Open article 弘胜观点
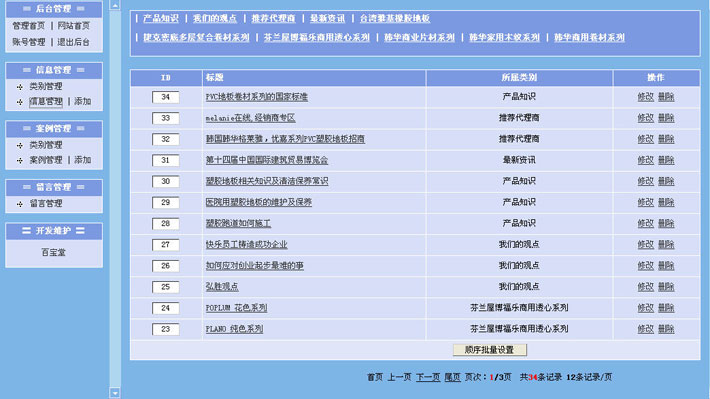 [222, 287]
